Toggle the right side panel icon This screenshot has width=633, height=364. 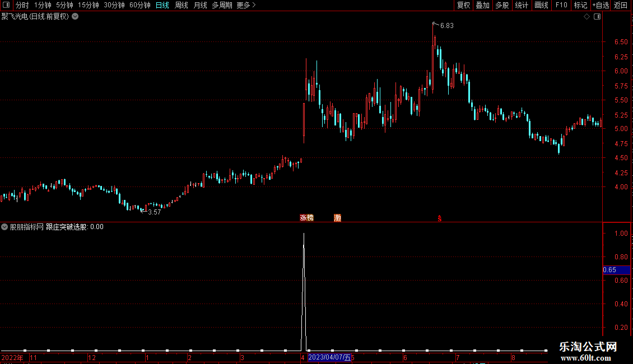click(x=597, y=16)
